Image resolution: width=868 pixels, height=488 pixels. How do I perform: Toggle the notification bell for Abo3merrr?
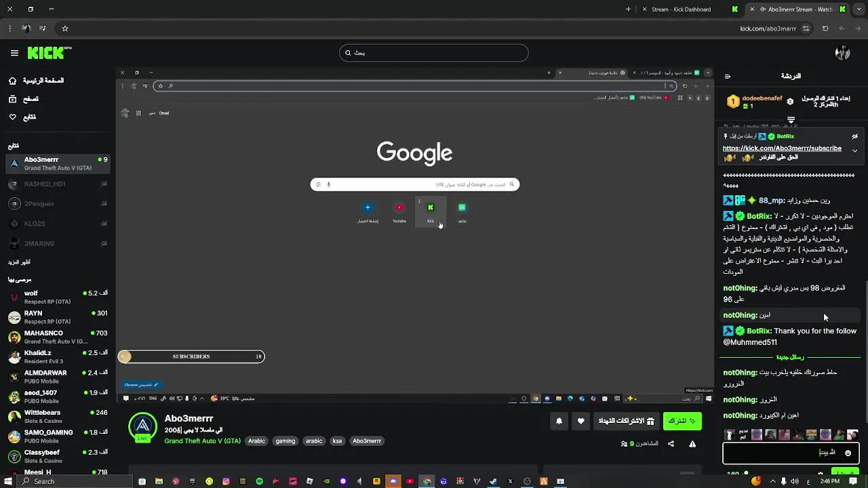click(x=559, y=421)
